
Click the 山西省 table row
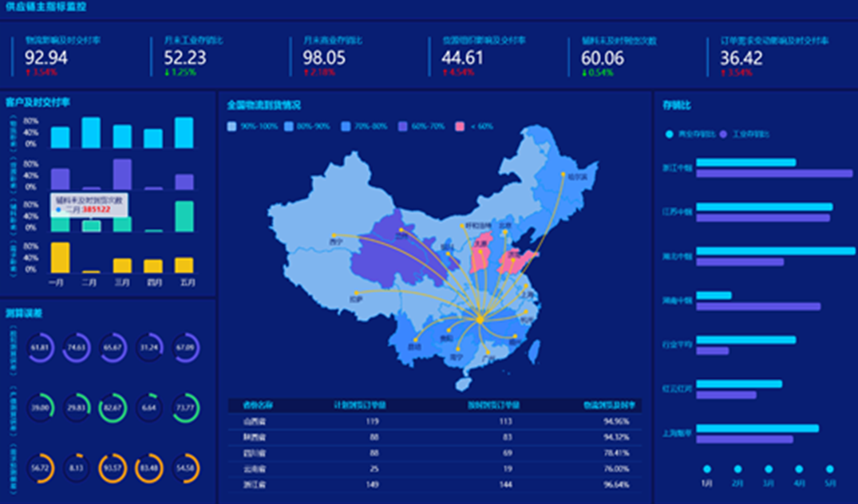tap(435, 421)
